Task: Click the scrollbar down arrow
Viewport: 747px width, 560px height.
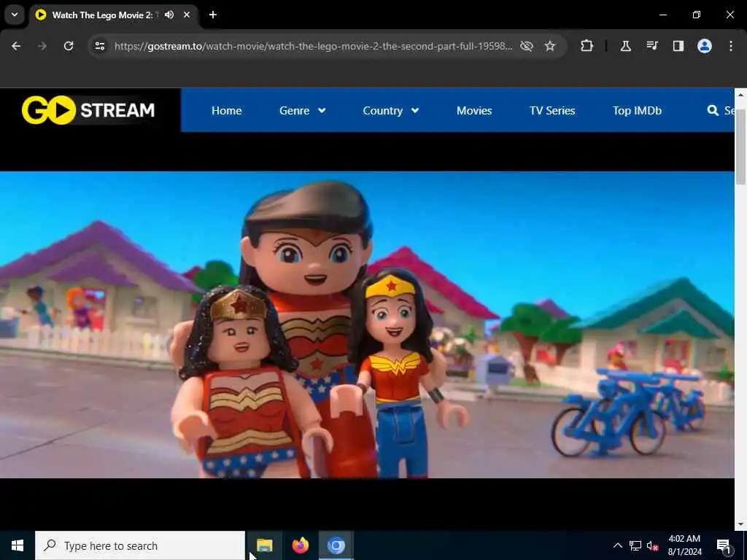Action: tap(740, 524)
